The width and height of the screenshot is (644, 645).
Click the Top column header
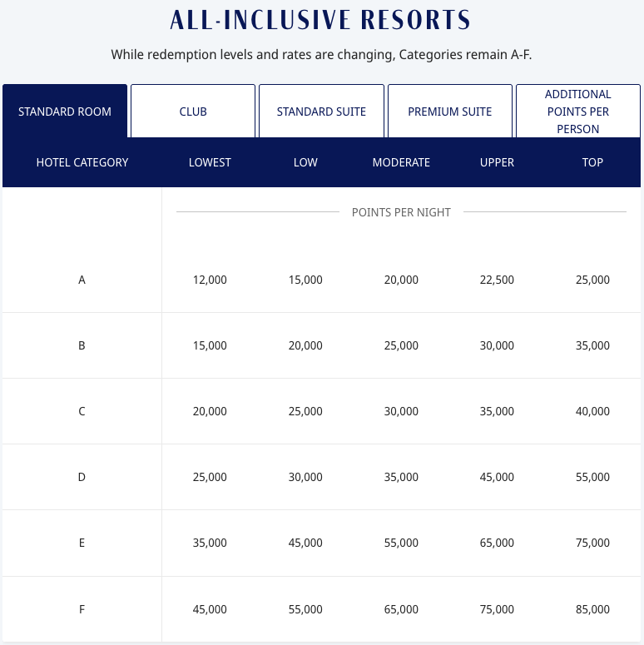click(592, 162)
